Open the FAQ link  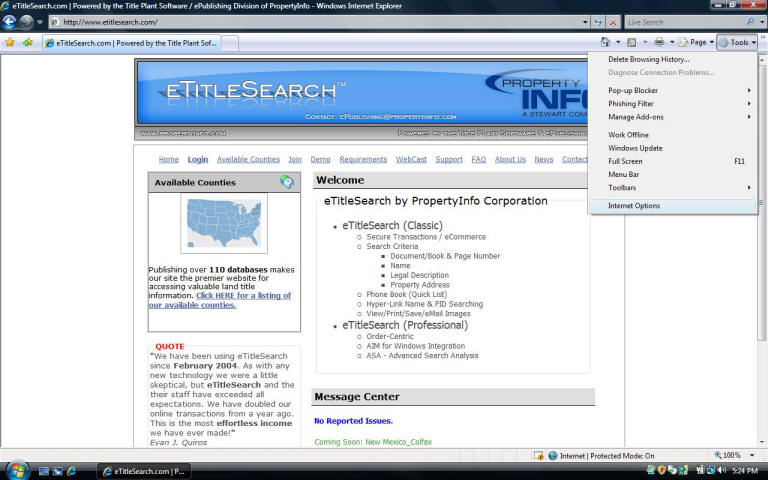(x=479, y=160)
